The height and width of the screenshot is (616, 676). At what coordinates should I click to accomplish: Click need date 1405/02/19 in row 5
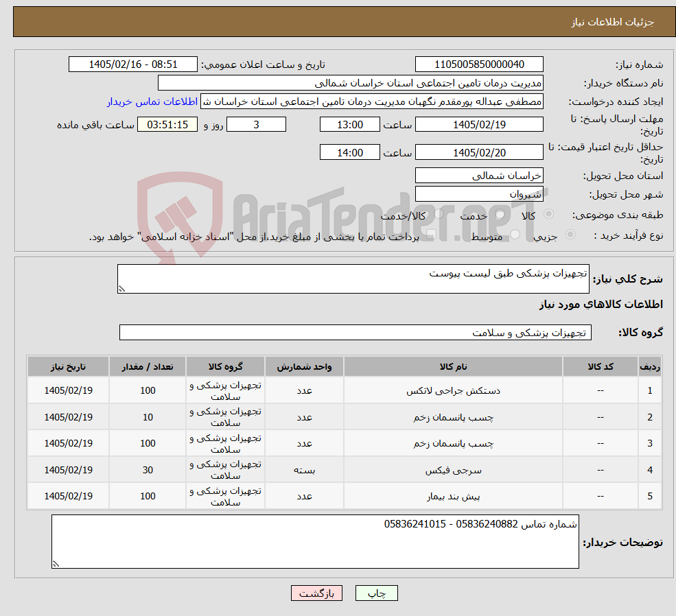point(68,496)
